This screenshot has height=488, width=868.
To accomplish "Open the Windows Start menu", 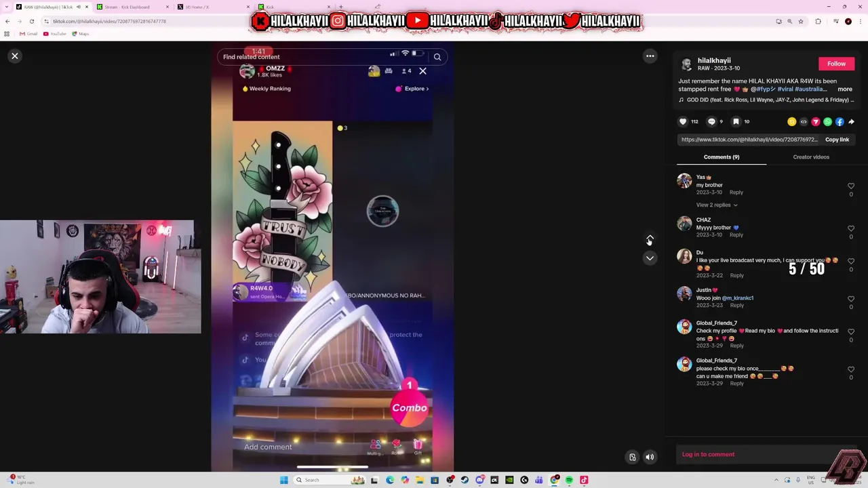I will pos(283,480).
